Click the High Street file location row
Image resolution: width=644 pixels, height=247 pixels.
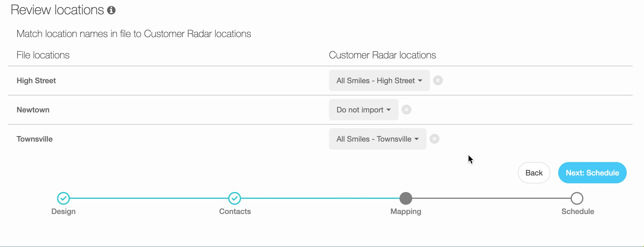coord(36,81)
